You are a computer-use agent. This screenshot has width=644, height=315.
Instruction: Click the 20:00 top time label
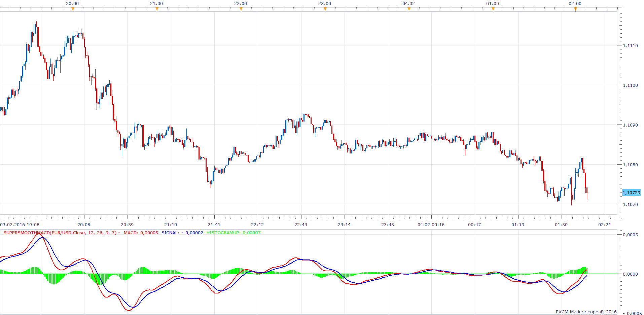coord(72,3)
